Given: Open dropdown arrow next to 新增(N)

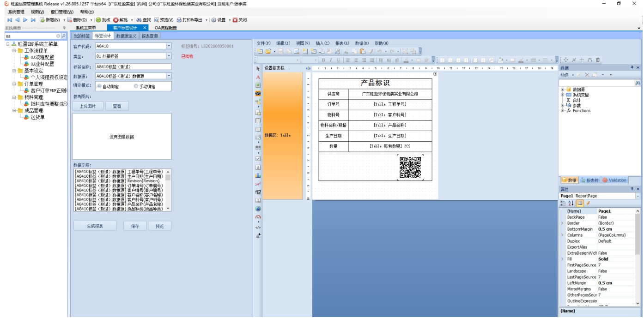Looking at the screenshot, I should coord(64,20).
